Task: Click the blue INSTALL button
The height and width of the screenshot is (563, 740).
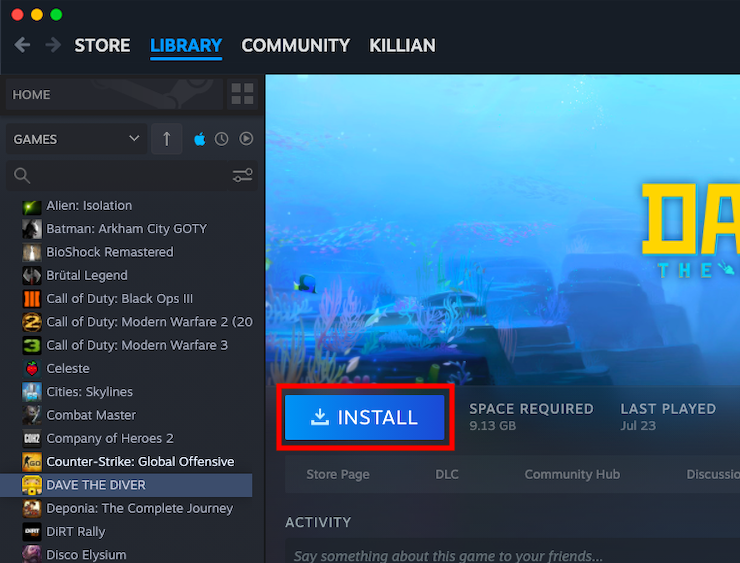Action: coord(365,417)
